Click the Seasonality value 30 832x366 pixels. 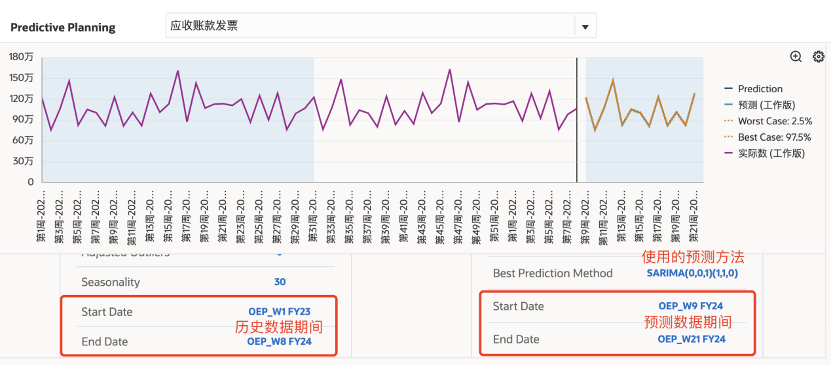[x=280, y=282]
